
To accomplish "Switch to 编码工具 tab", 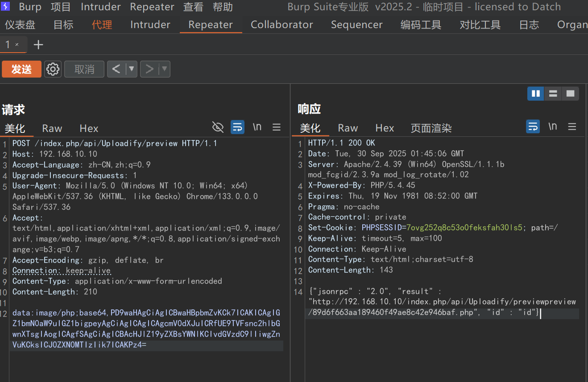I will (x=421, y=25).
